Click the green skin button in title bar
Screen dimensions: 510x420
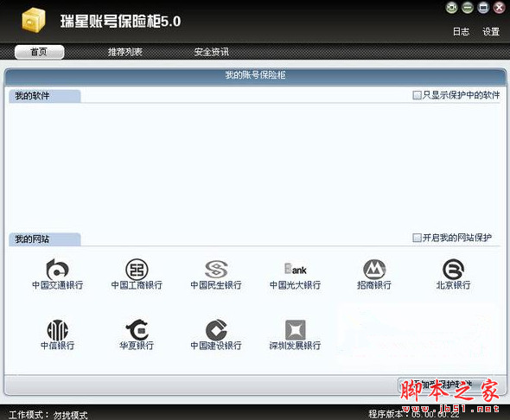click(x=451, y=8)
